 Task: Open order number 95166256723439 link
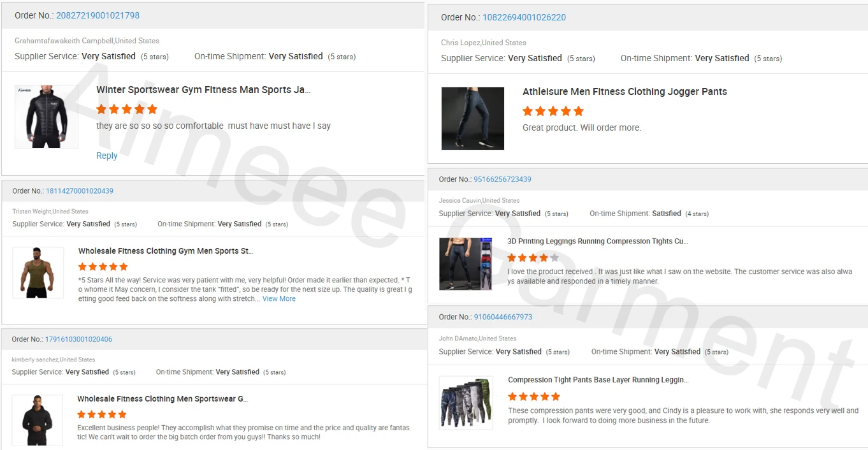click(502, 179)
